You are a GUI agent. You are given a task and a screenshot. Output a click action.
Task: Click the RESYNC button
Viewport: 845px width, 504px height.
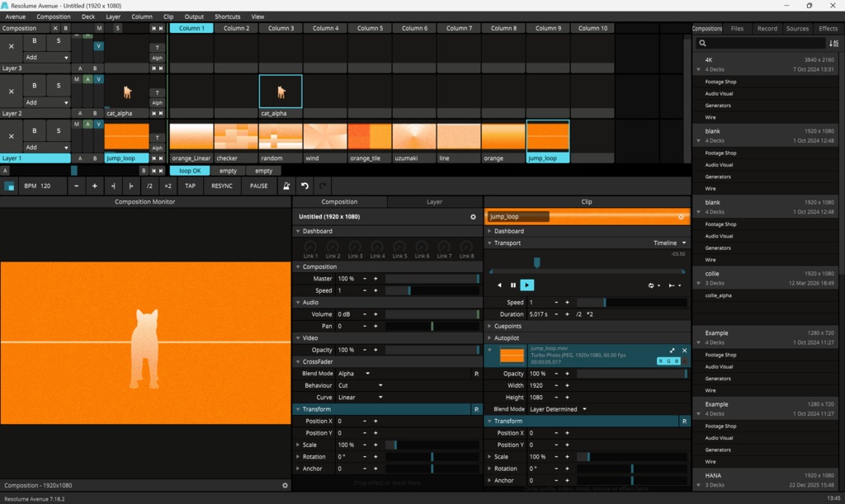(x=222, y=186)
